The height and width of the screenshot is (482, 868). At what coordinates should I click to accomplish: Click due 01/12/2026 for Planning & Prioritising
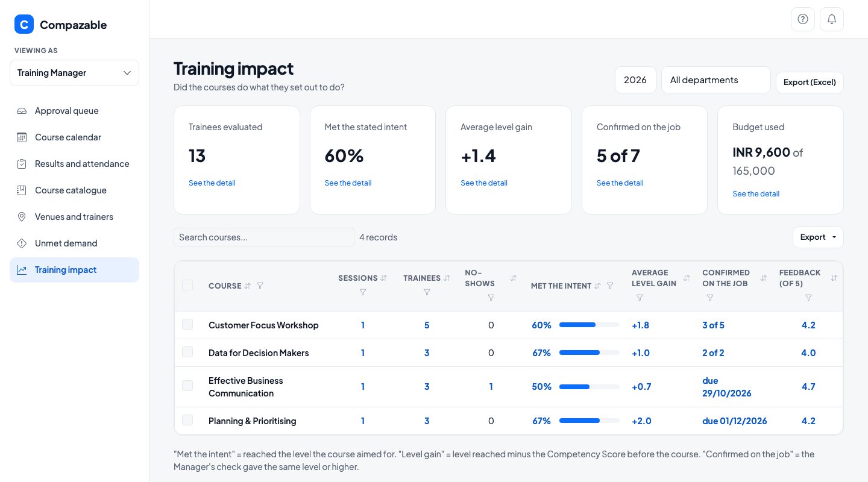pyautogui.click(x=735, y=421)
